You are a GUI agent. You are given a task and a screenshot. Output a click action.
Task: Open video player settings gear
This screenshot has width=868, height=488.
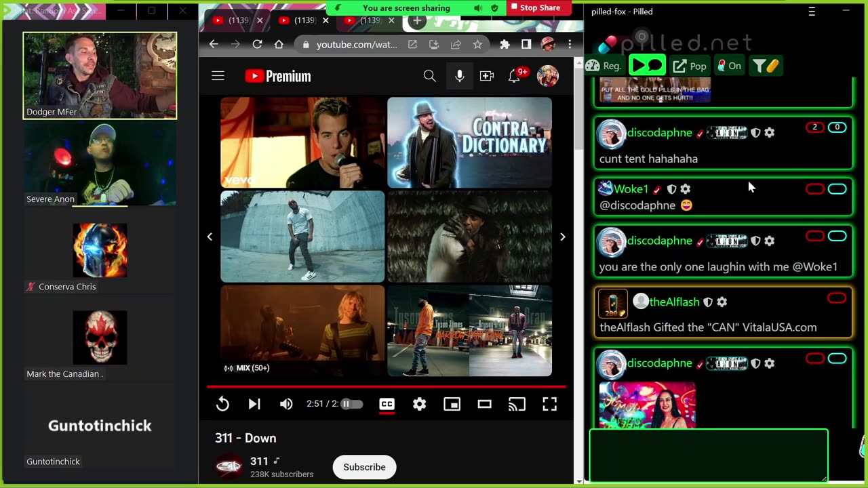420,404
